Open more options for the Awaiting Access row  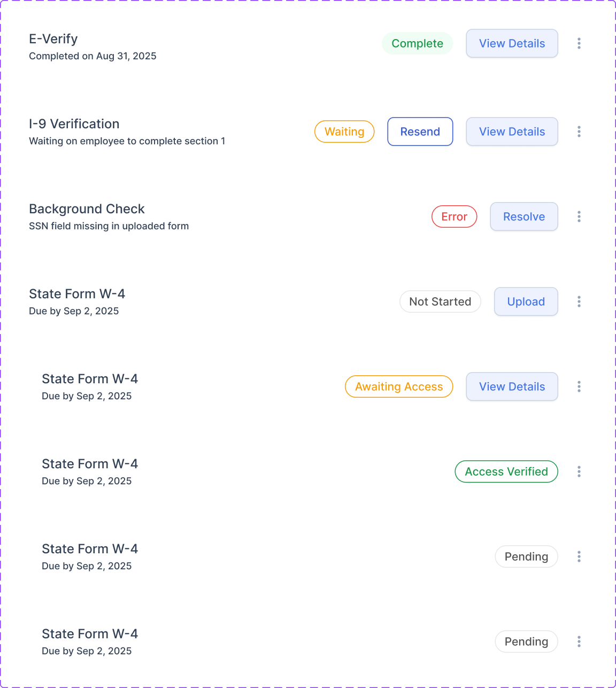coord(579,386)
